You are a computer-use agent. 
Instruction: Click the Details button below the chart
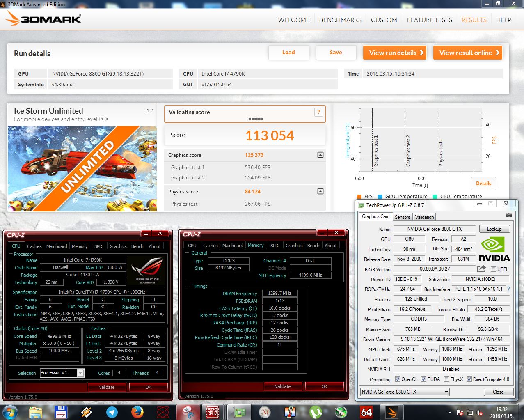(x=483, y=184)
